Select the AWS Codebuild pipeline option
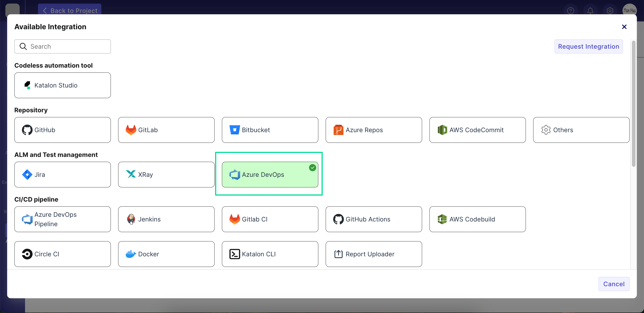644x313 pixels. (478, 219)
